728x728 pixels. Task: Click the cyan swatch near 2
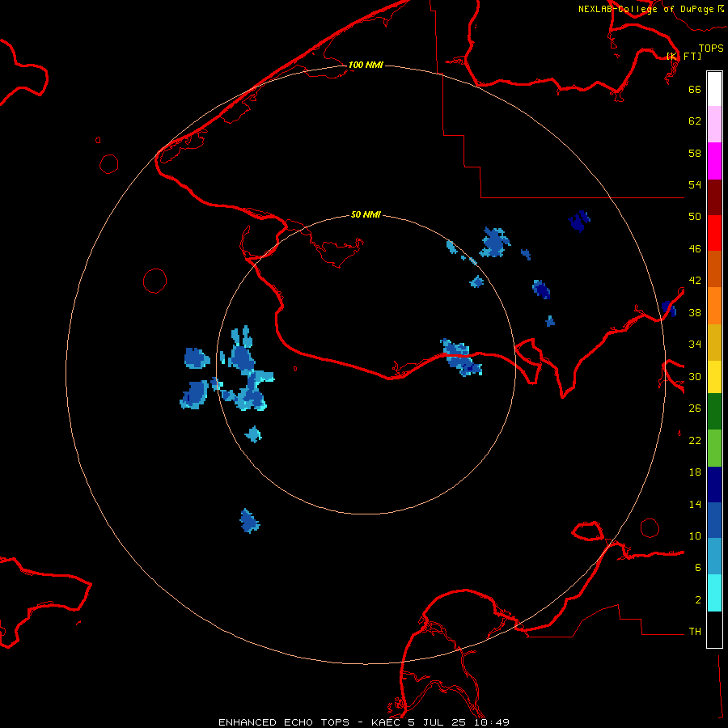[x=714, y=593]
